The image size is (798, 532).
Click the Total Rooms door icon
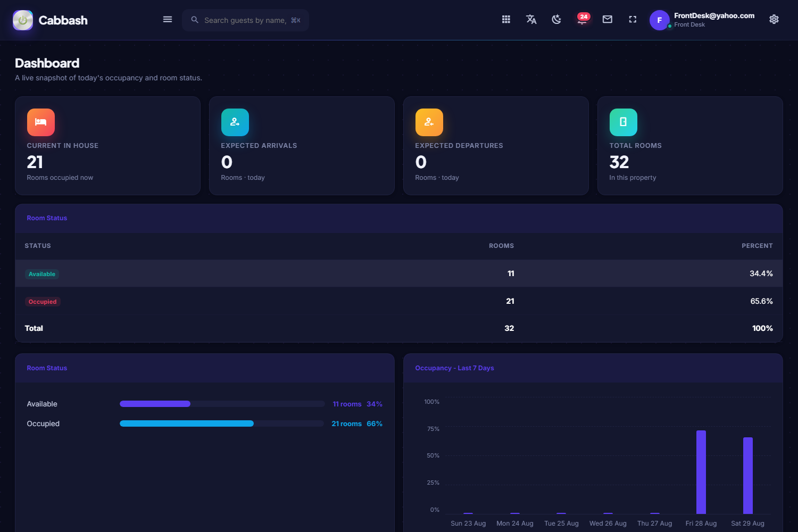pyautogui.click(x=624, y=122)
